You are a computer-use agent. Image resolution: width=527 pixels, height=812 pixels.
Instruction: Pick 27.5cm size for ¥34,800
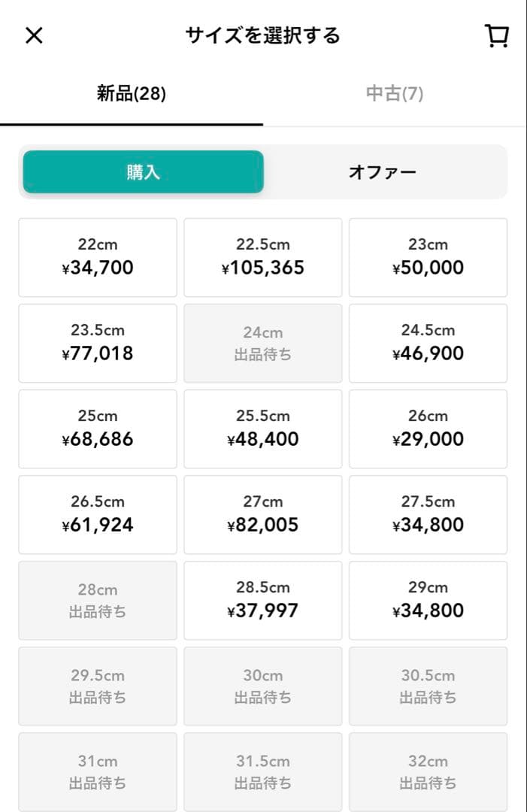pyautogui.click(x=428, y=515)
